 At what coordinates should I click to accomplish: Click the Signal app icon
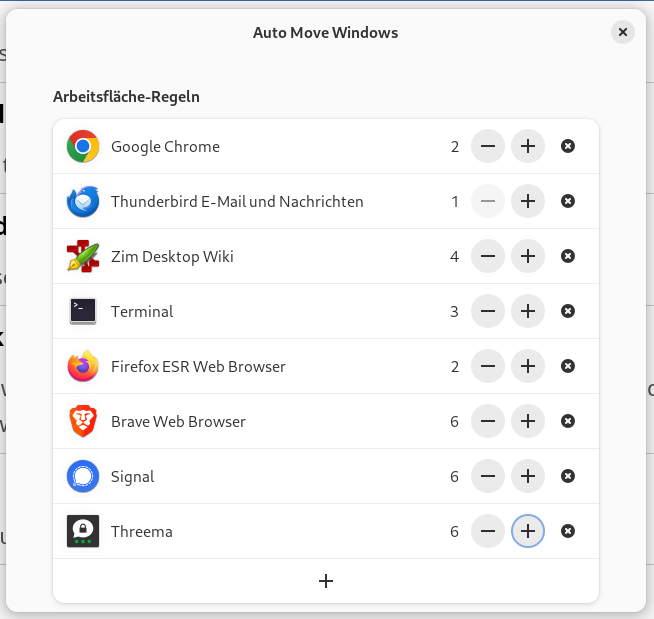coord(83,477)
